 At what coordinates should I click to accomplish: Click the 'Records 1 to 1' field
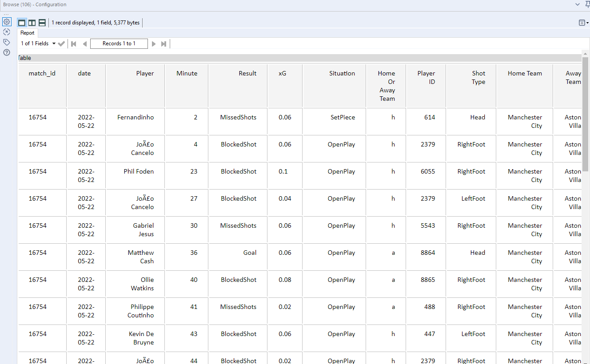click(119, 44)
